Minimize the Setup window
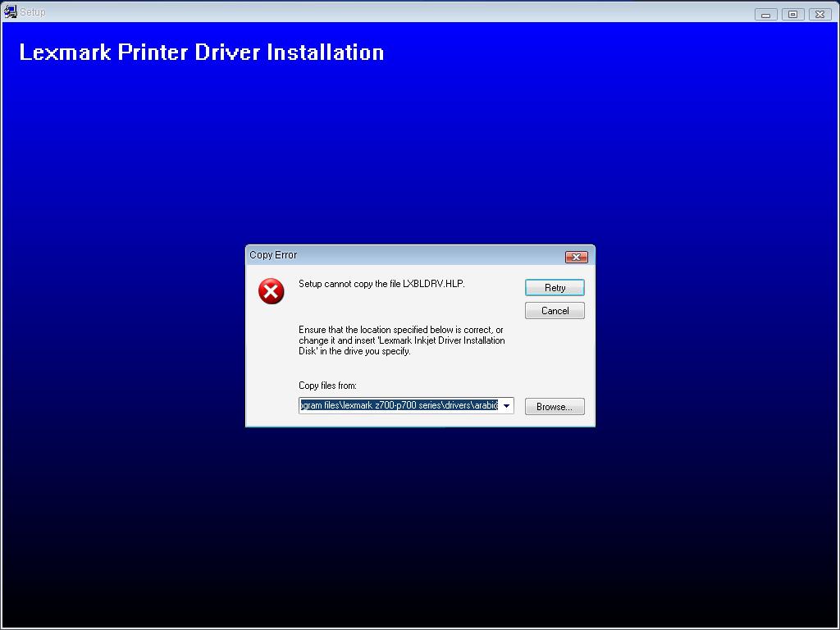The width and height of the screenshot is (840, 630). [765, 15]
